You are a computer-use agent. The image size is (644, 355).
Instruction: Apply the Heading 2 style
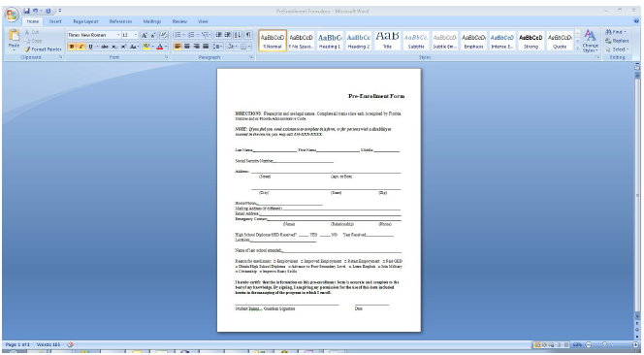359,41
